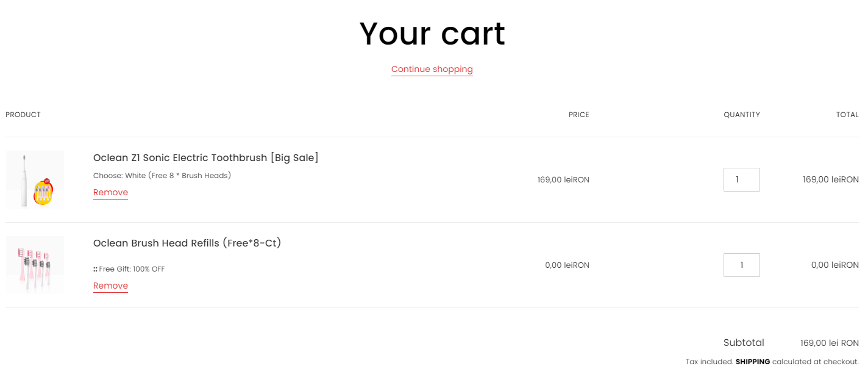Viewport: 868px width, 374px height.
Task: Open Oclean Brush Head Refills product title
Action: (x=187, y=243)
